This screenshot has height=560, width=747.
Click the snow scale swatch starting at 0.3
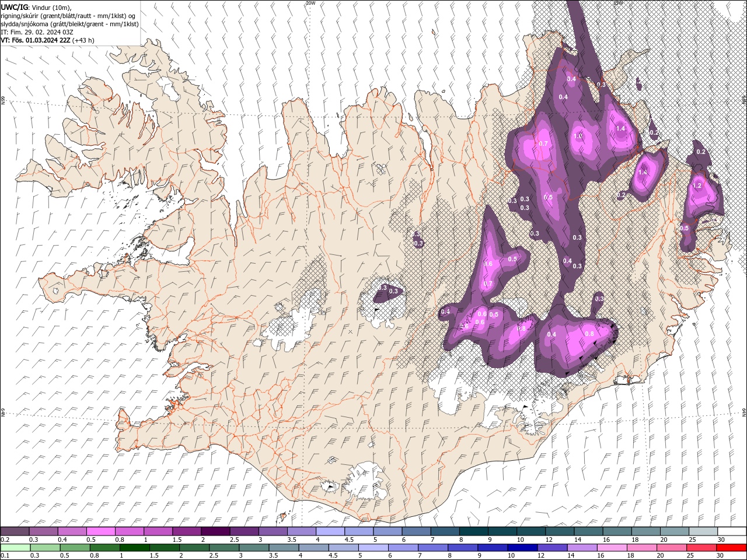click(x=43, y=531)
